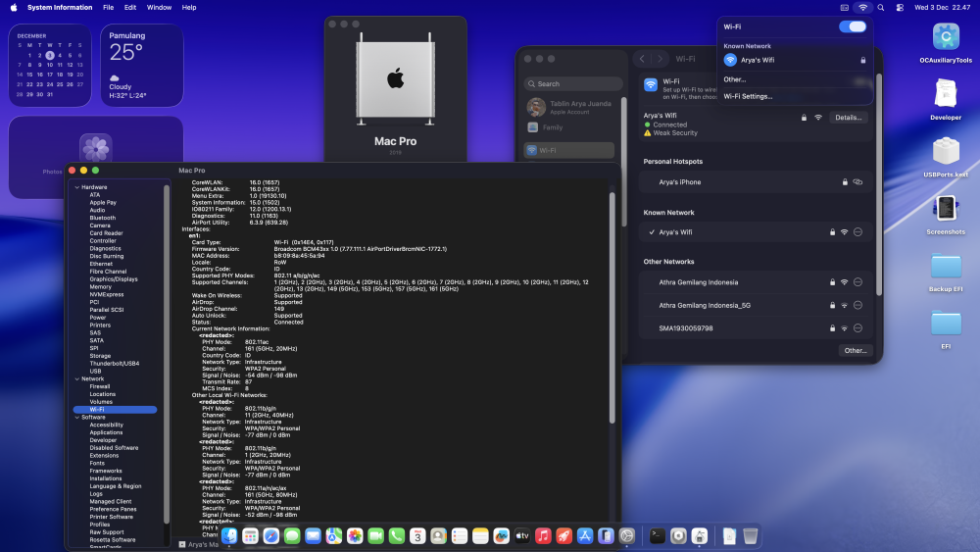Open Messages from the Dock
Viewport: 980px width, 552px height.
click(x=292, y=535)
